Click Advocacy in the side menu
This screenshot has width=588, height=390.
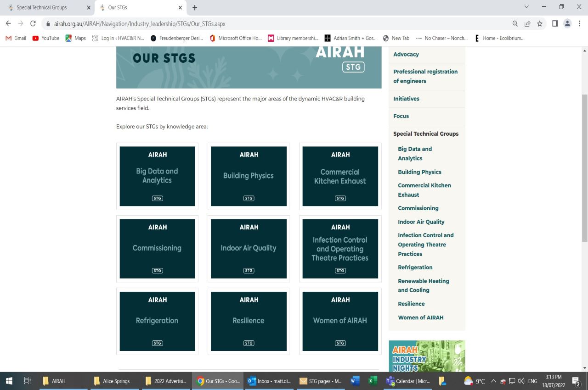pos(406,54)
